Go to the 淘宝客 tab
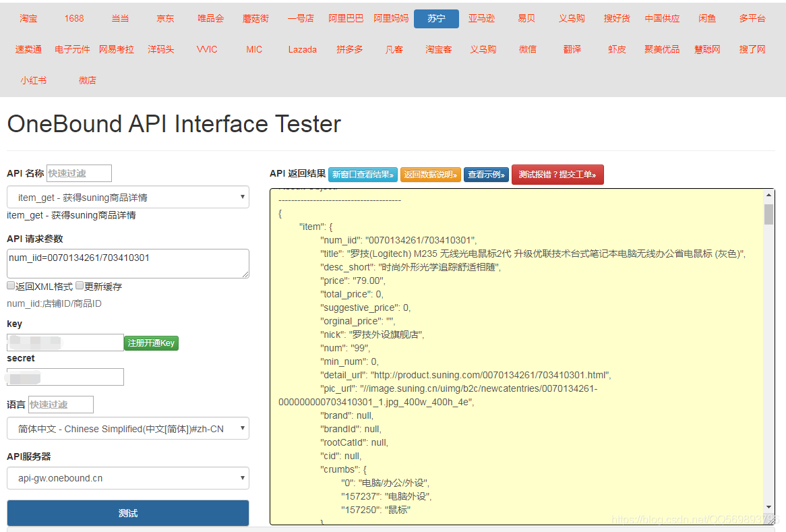Viewport: 786px width, 532px height. click(x=439, y=49)
